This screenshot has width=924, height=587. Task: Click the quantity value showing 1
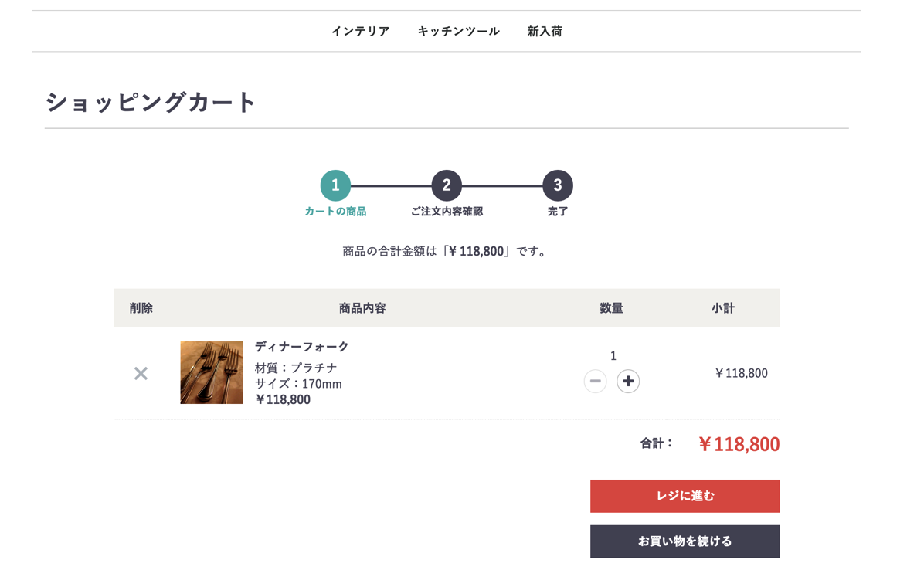(x=613, y=356)
